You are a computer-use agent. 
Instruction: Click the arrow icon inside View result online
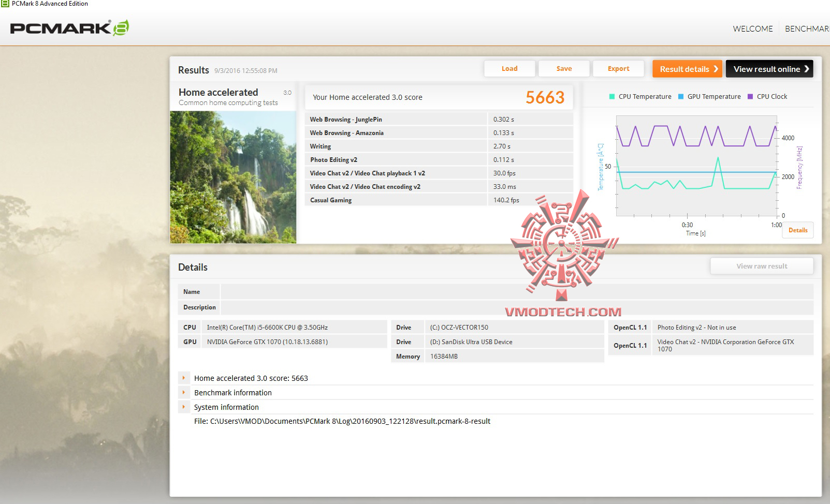(807, 68)
